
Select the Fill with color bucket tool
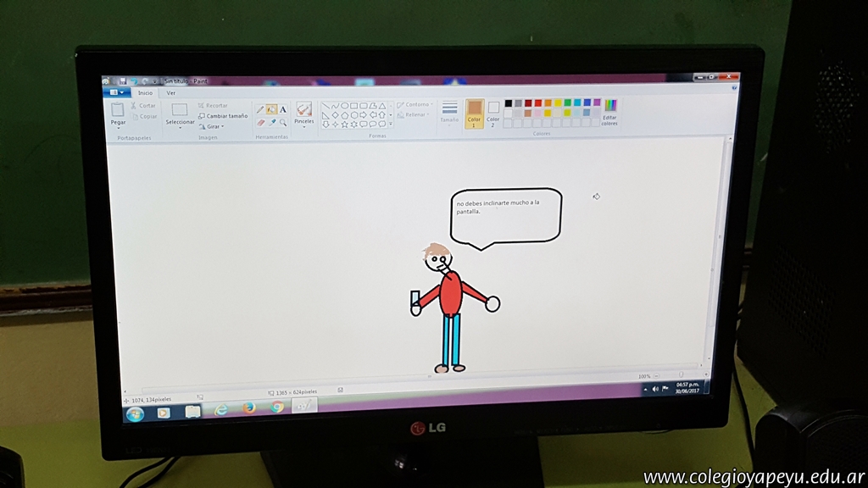point(271,109)
